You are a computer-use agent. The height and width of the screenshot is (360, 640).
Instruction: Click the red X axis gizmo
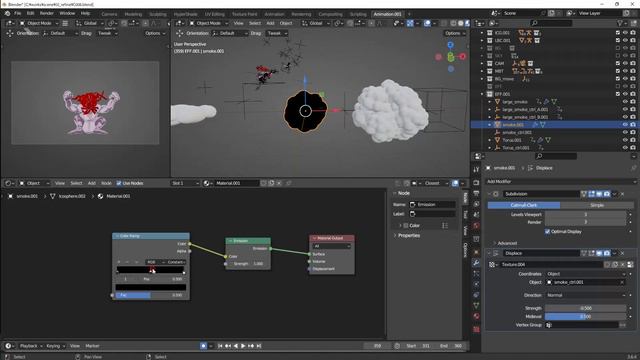[462, 57]
